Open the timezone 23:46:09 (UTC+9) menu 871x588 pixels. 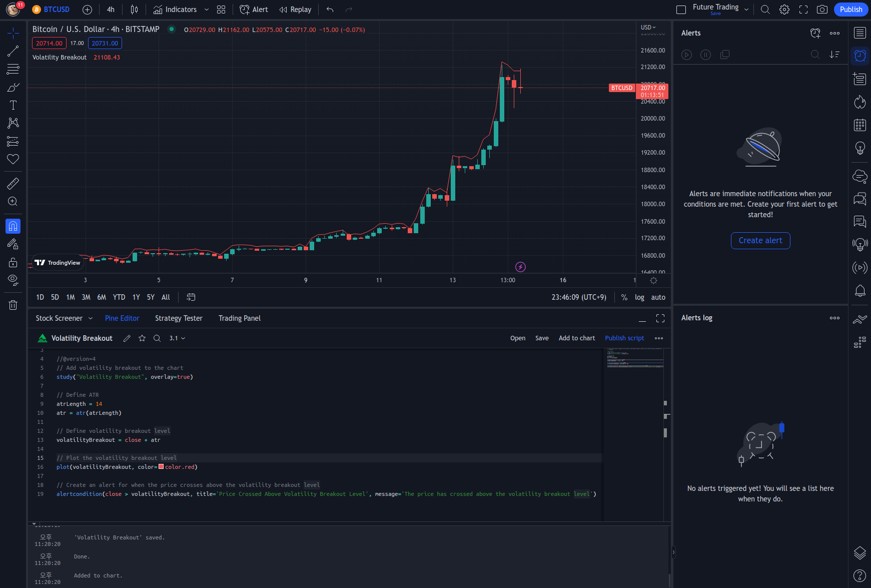click(x=579, y=297)
